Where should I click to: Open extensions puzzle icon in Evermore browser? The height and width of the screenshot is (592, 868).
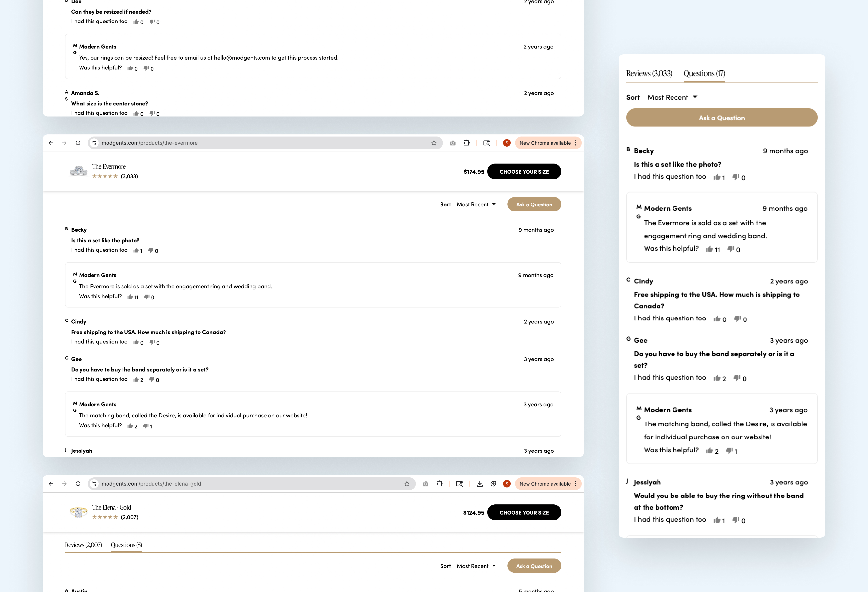click(x=467, y=143)
